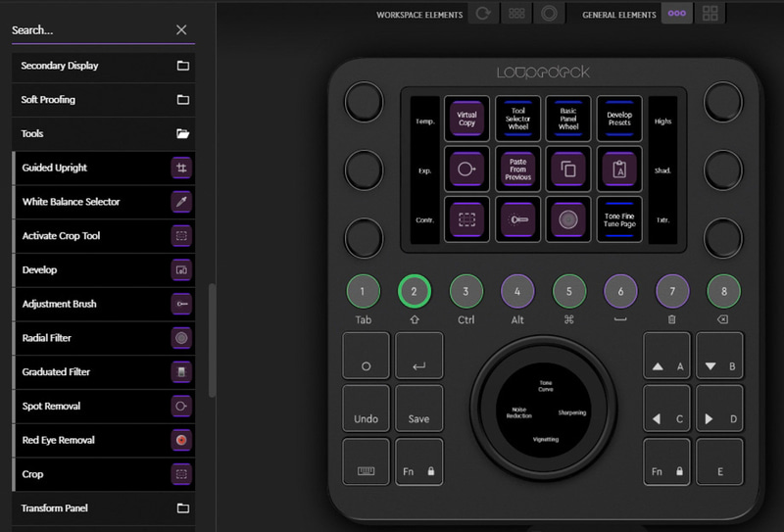Select the White Balance Selector eyedropper icon
This screenshot has width=784, height=532.
(x=181, y=202)
